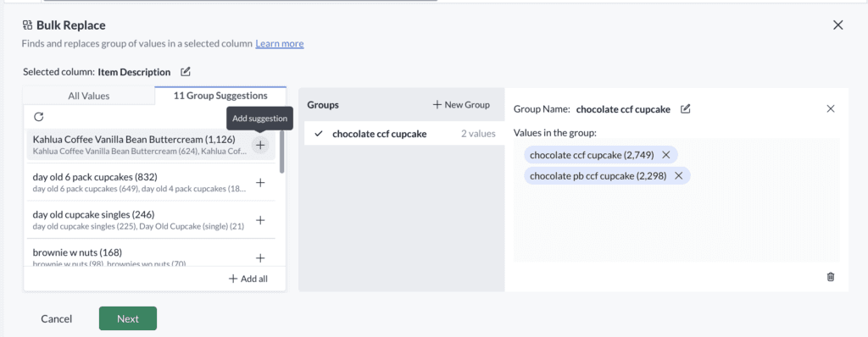Click the Bulk Replace title icon
The width and height of the screenshot is (868, 337).
pos(27,25)
